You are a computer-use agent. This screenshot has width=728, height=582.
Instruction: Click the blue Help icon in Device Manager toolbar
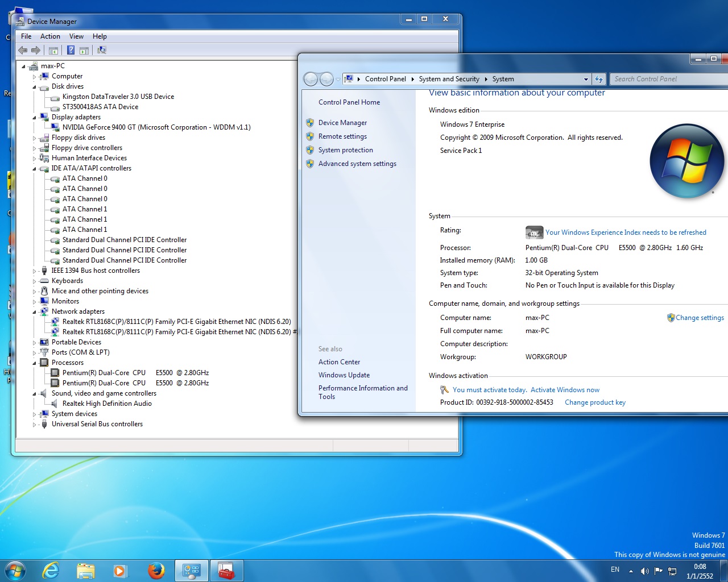(x=71, y=50)
